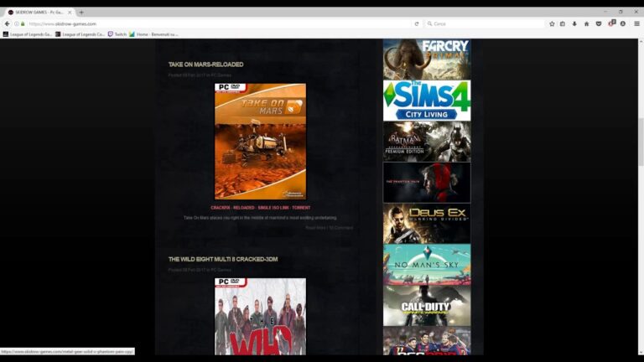Open THE WILD EIGHT MULTI 8 post title

(223, 259)
